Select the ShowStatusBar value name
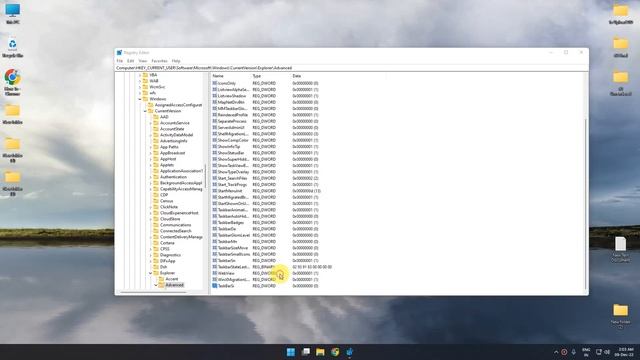Viewport: 640px width, 360px height. (x=231, y=153)
